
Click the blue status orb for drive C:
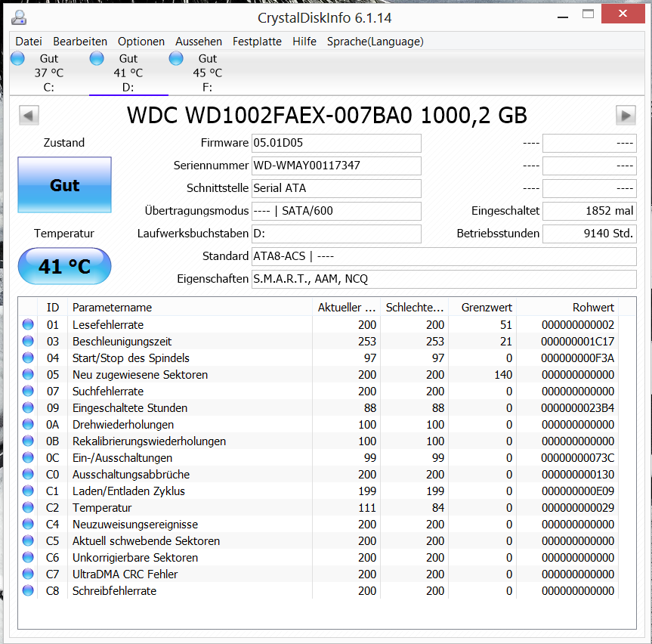click(17, 58)
